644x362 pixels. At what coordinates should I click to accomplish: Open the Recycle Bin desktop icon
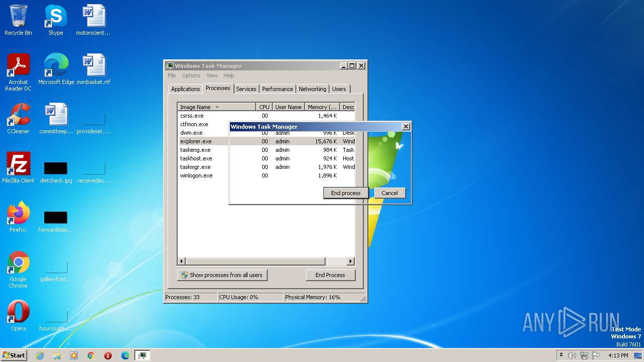coord(18,20)
